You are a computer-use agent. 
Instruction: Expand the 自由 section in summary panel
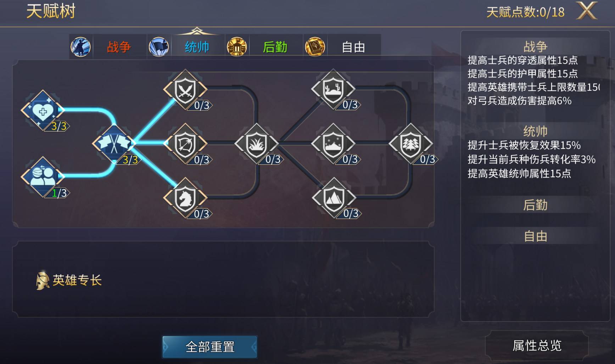(x=535, y=236)
